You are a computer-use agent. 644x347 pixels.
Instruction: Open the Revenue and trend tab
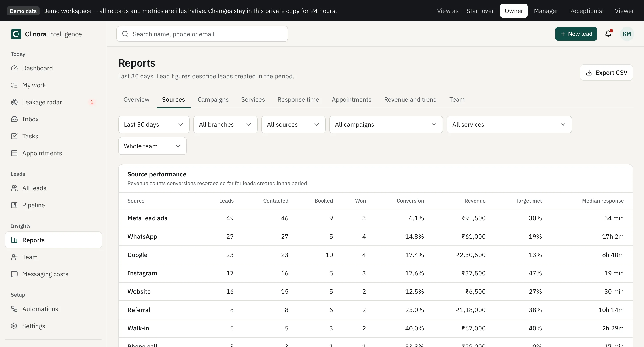410,99
